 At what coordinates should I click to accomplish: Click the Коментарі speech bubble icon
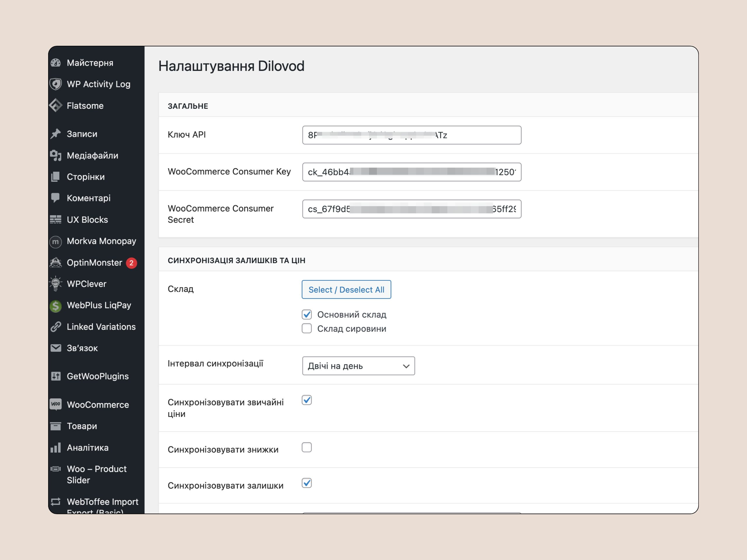56,198
